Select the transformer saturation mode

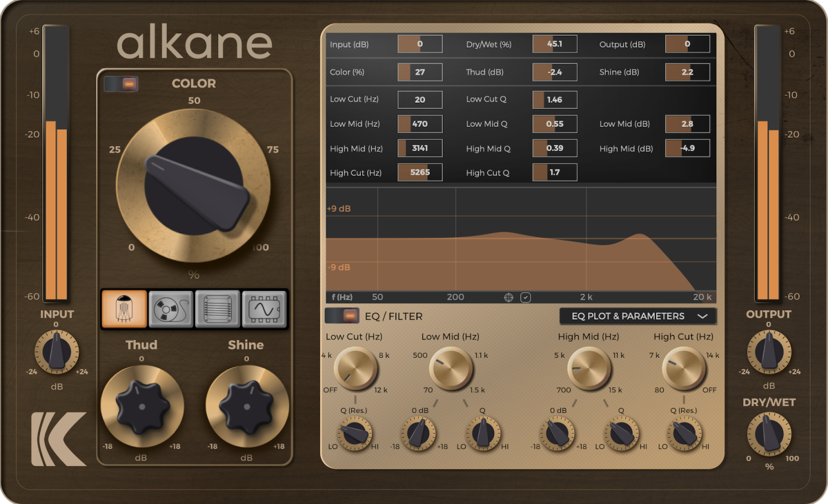[x=218, y=308]
